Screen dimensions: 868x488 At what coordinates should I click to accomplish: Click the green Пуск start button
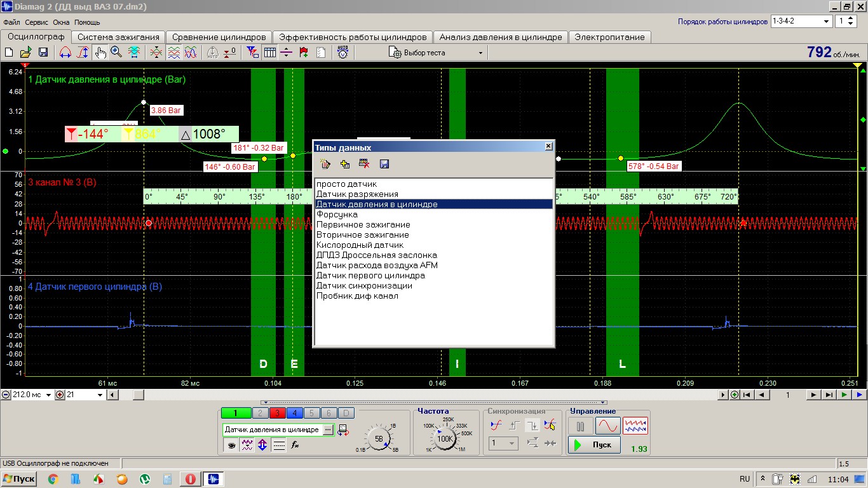click(594, 445)
